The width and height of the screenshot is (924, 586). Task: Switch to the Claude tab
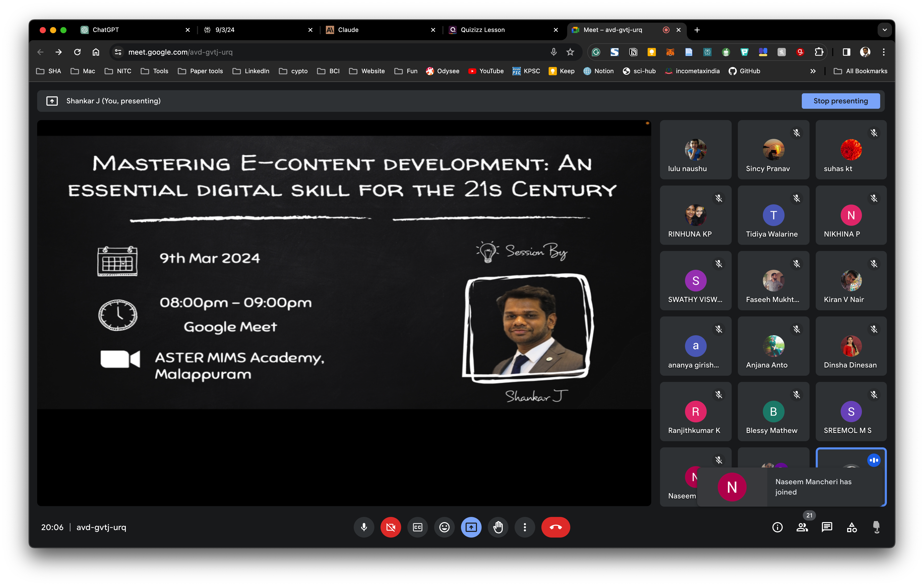tap(381, 30)
